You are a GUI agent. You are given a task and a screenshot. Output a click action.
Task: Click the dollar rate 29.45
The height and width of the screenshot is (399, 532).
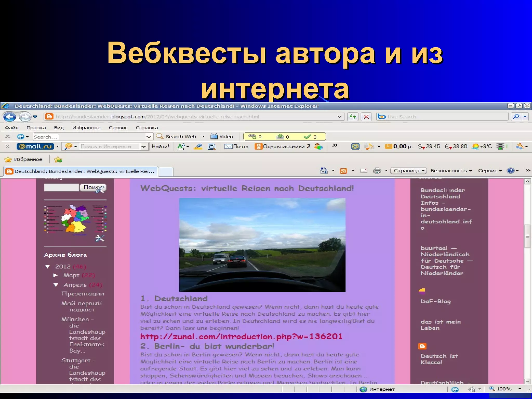[x=429, y=146]
